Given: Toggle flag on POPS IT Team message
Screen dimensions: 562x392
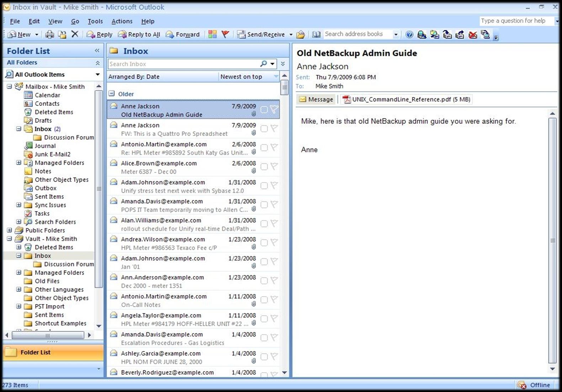Looking at the screenshot, I should (x=274, y=204).
